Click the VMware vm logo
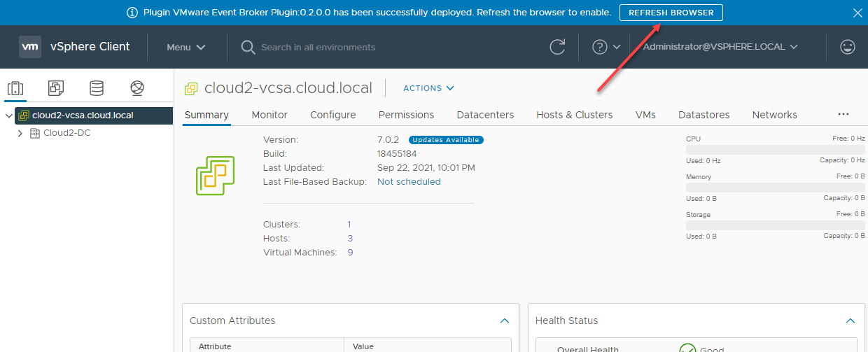868x352 pixels. coord(31,47)
